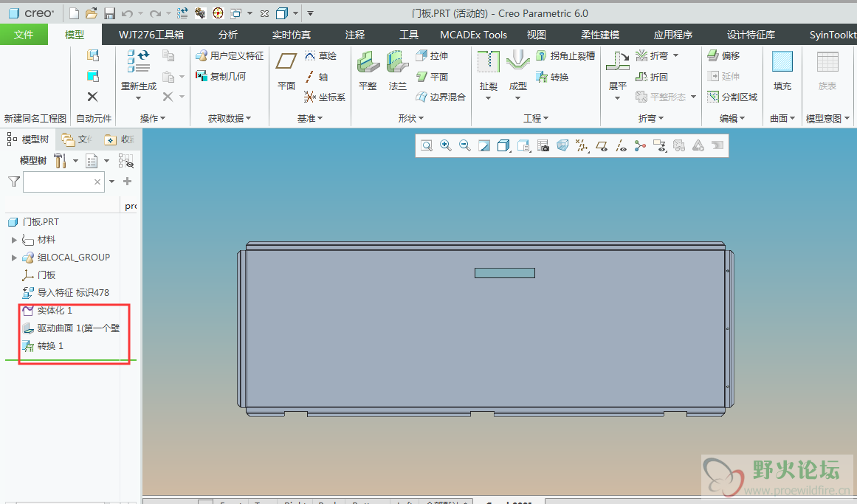The height and width of the screenshot is (504, 857).
Task: Switch to the 注释 (Annotate) ribbon tab
Action: (x=355, y=35)
